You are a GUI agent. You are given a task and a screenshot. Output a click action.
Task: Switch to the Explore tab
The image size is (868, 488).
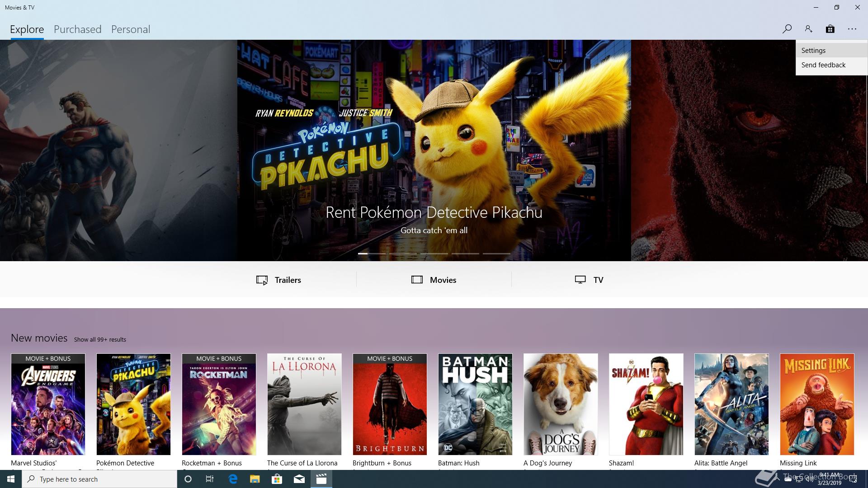27,29
